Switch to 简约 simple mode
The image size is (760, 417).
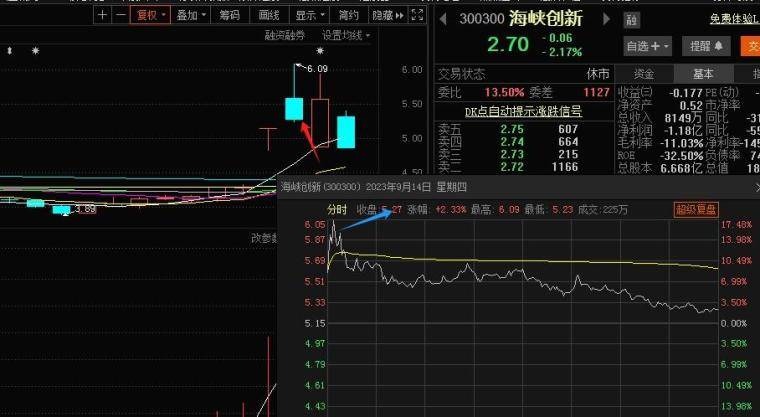point(348,16)
